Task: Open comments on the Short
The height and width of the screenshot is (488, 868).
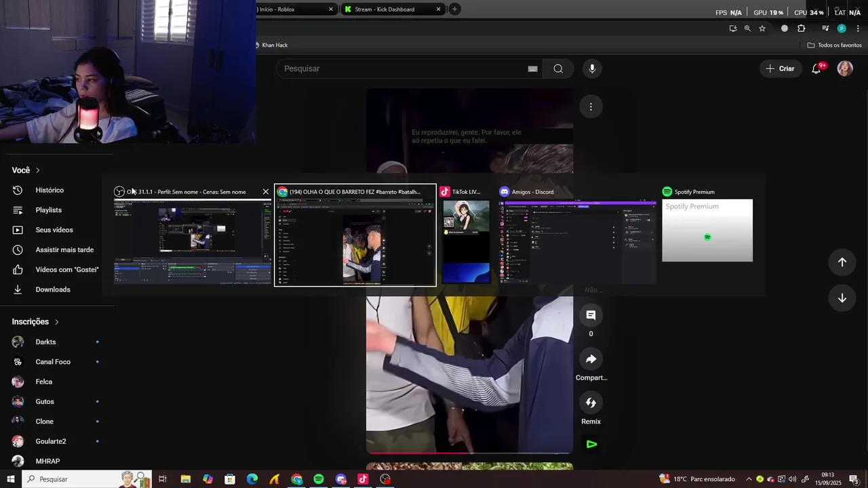Action: pyautogui.click(x=591, y=315)
